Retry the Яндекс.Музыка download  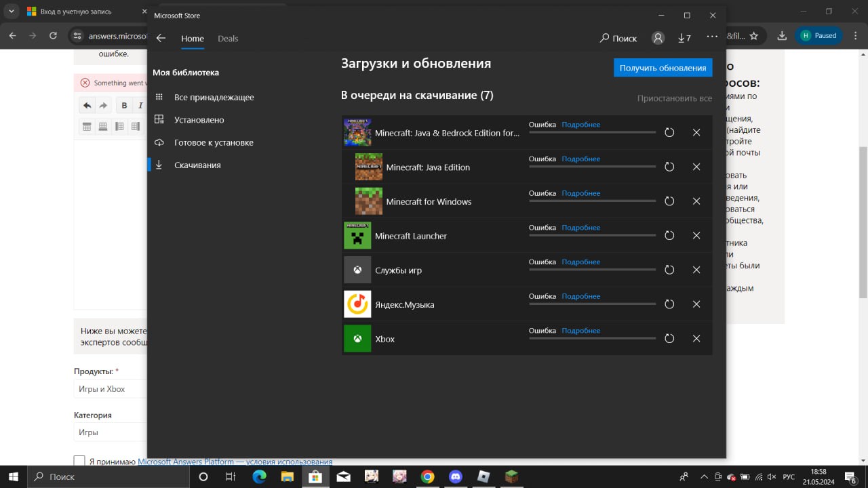pyautogui.click(x=669, y=304)
